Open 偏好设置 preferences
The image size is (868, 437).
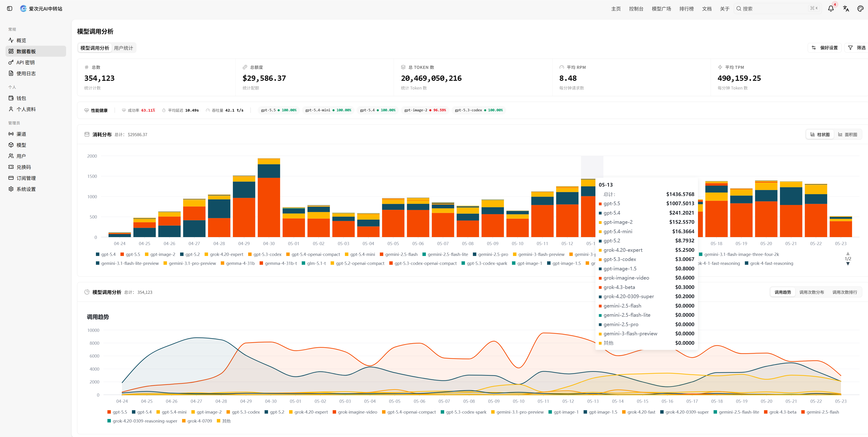click(825, 48)
